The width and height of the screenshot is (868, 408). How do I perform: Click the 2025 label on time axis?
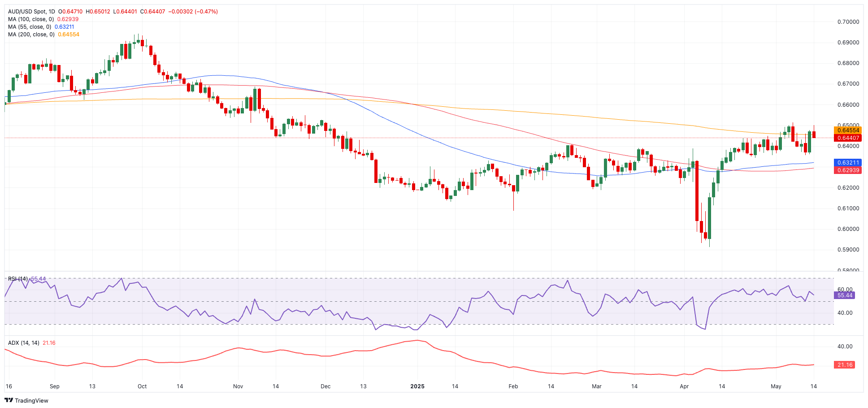pos(417,386)
